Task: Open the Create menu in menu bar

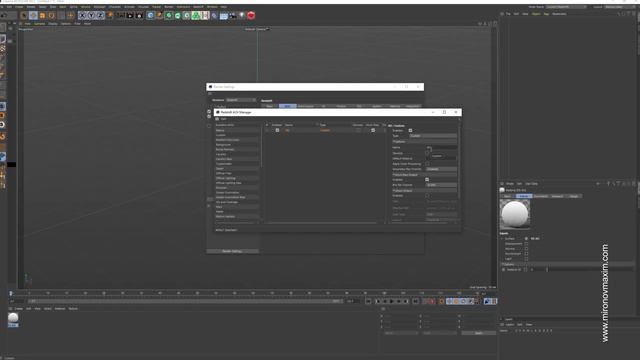Action: [19, 7]
